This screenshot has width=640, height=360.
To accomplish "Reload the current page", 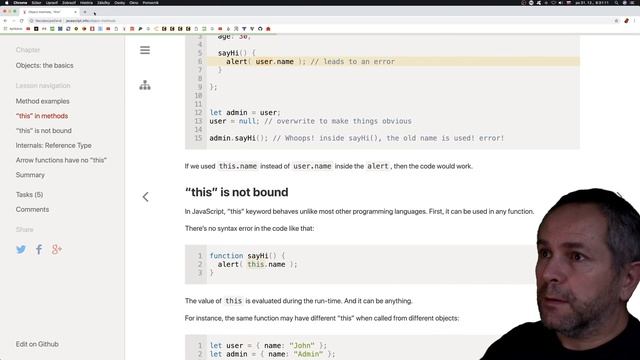I will tap(22, 21).
